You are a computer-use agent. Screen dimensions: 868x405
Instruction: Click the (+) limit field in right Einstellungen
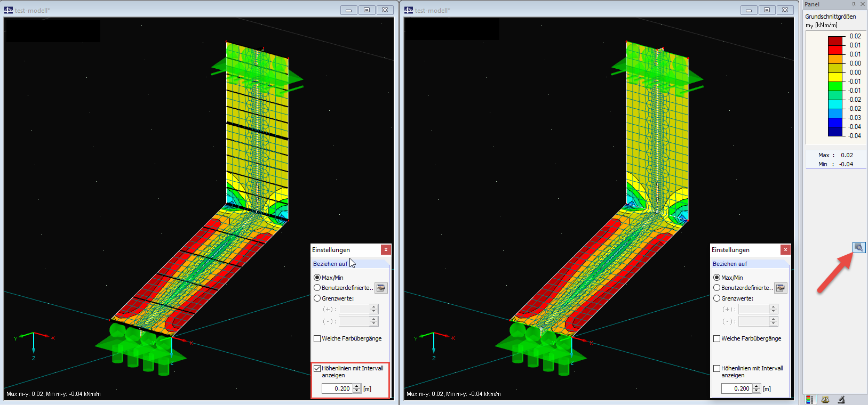coord(754,309)
